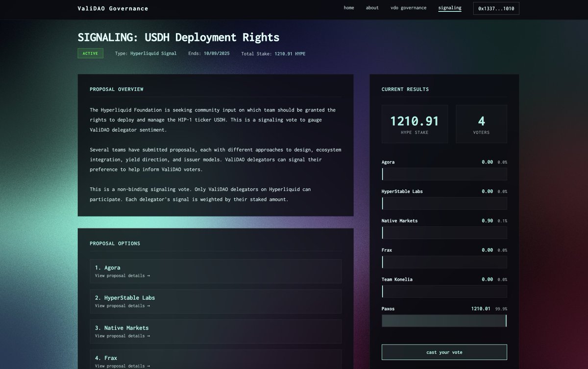Click the Paxos result label
This screenshot has height=369, width=588.
(x=388, y=309)
